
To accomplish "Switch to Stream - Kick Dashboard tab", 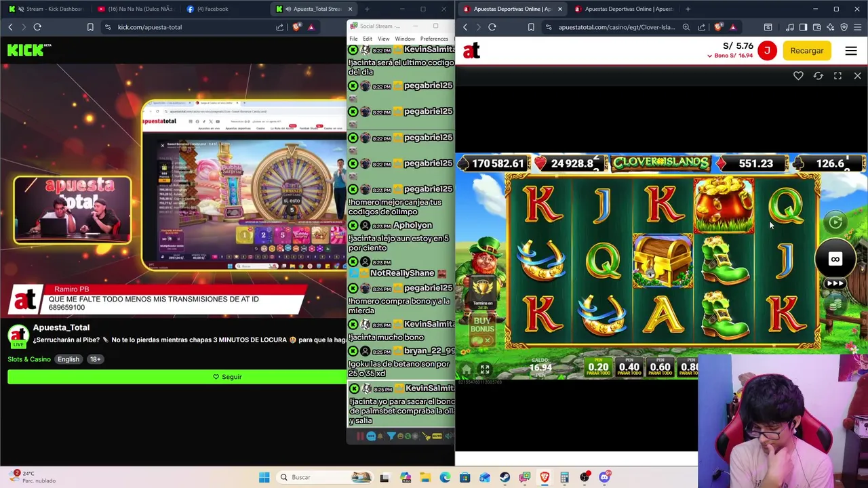I will [x=47, y=9].
